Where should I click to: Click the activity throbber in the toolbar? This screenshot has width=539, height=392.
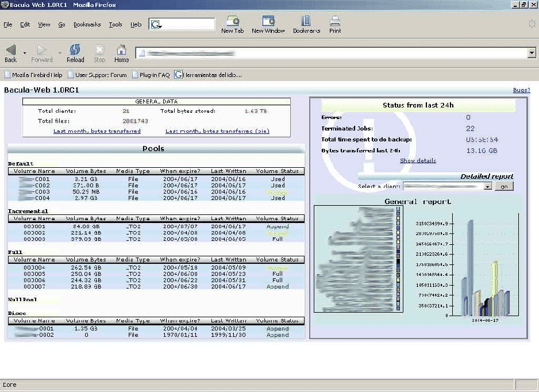[x=532, y=24]
